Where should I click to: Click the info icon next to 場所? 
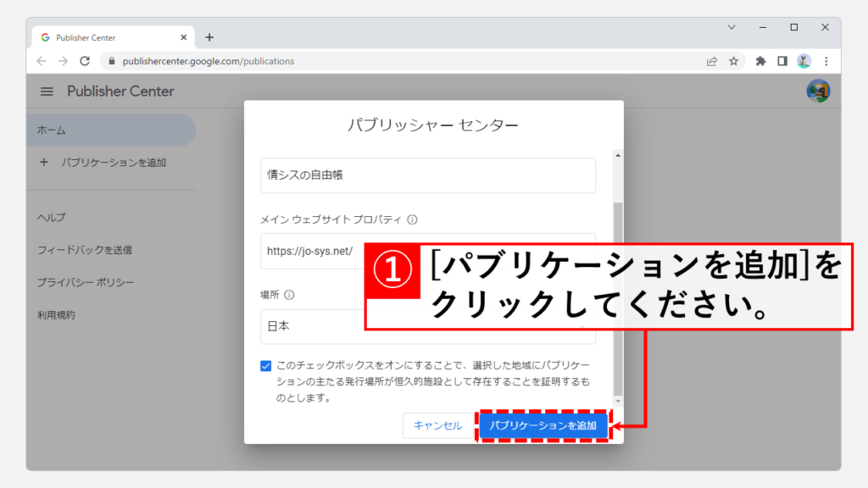click(289, 295)
